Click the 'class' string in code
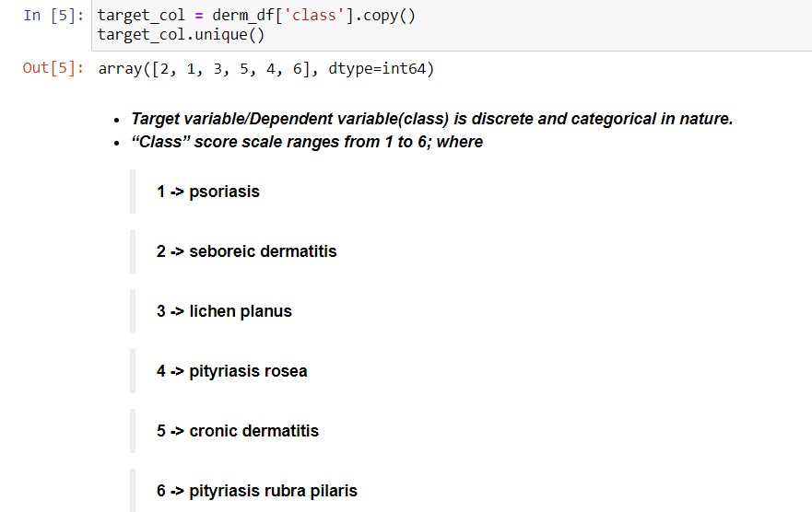812x512 pixels. point(314,16)
